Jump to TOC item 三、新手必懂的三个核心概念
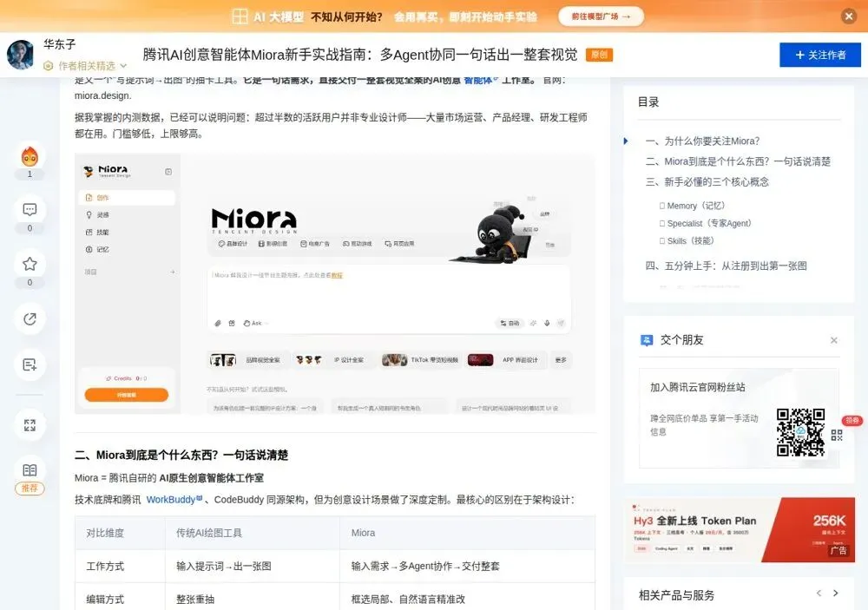Screen dimensions: 868x610 707,182
